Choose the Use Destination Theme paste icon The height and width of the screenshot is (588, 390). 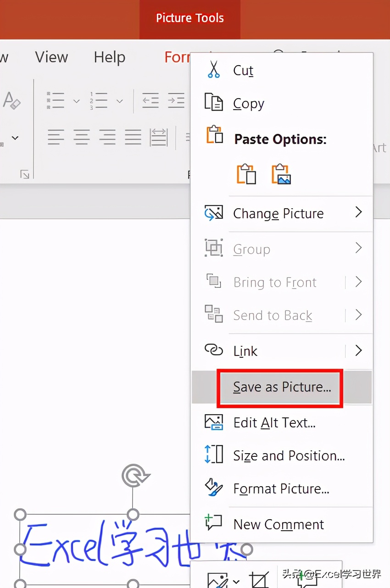coord(246,174)
